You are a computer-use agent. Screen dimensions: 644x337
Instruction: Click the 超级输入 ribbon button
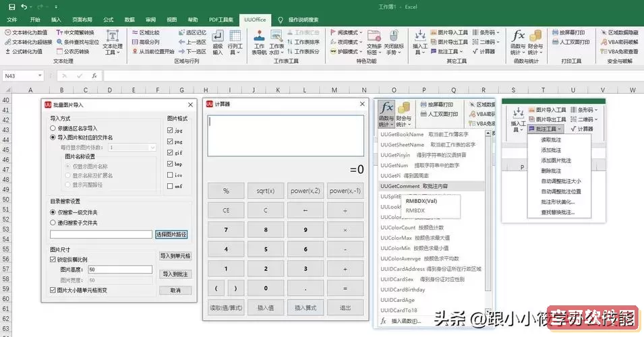(218, 42)
